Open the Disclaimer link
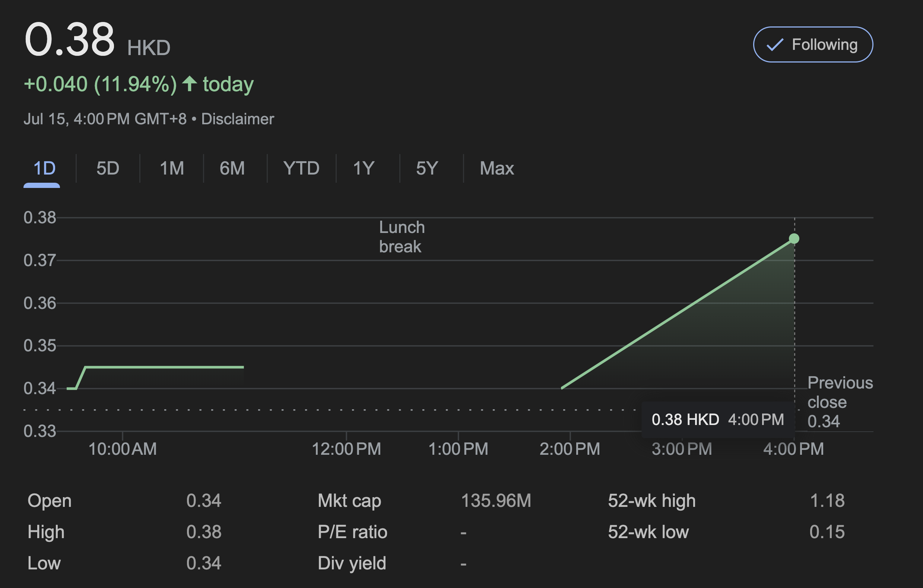The height and width of the screenshot is (588, 923). click(238, 119)
